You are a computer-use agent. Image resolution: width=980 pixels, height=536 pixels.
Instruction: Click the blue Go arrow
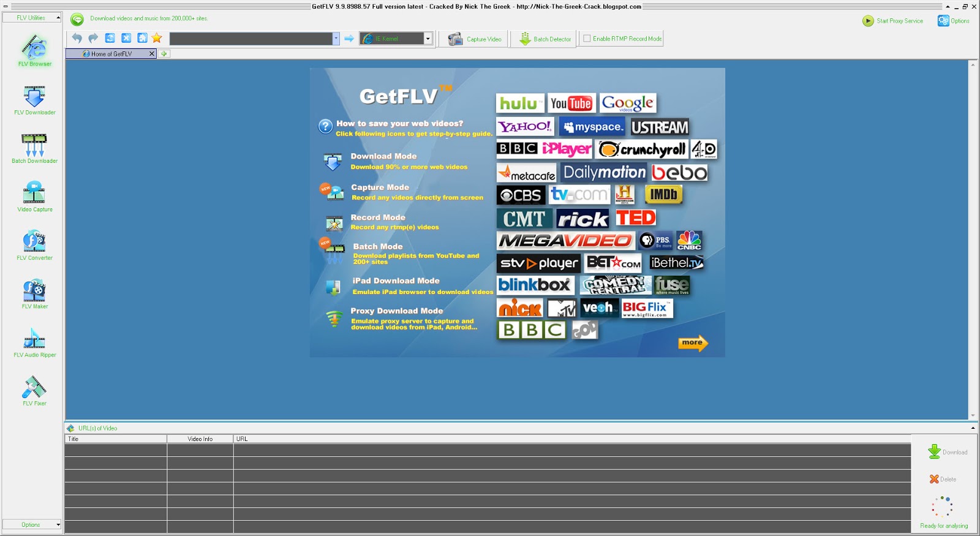point(349,39)
